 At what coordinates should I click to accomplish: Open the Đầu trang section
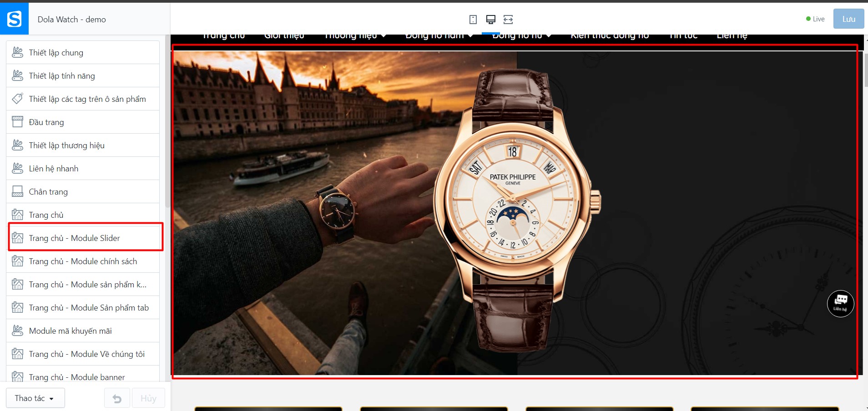pyautogui.click(x=83, y=122)
